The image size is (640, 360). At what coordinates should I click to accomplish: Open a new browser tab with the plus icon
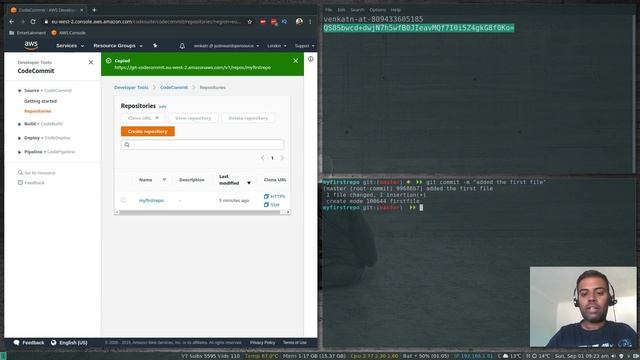coord(94,10)
